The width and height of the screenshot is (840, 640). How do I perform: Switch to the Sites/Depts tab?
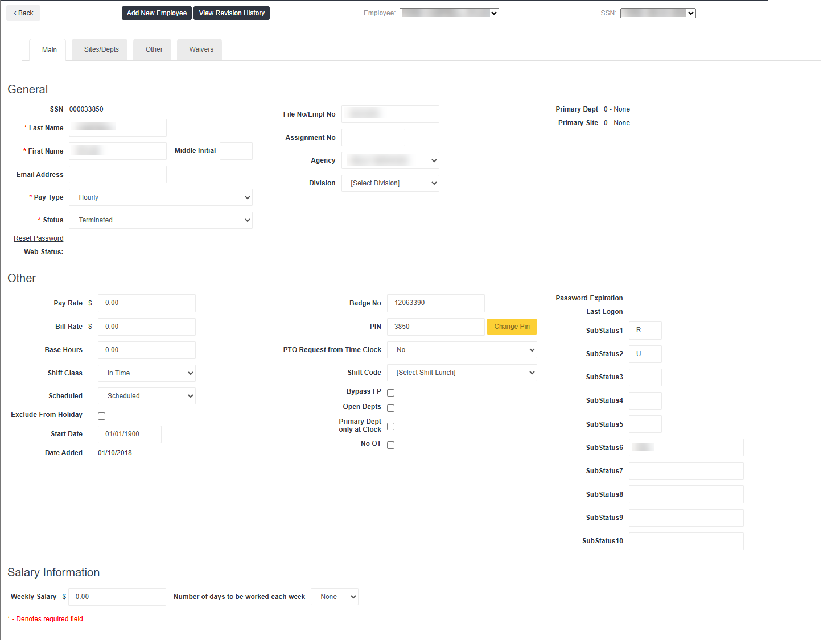(x=101, y=49)
